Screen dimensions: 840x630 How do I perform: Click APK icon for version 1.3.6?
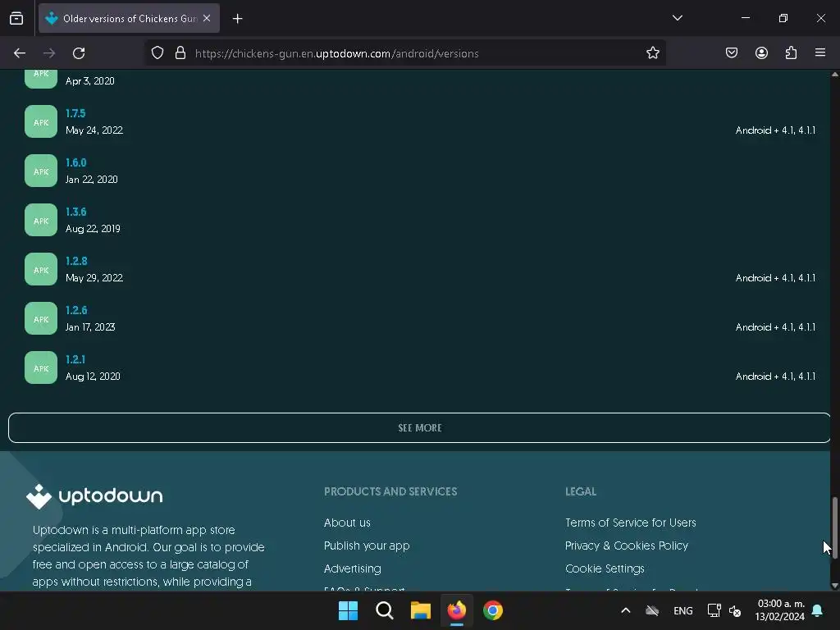tap(41, 220)
